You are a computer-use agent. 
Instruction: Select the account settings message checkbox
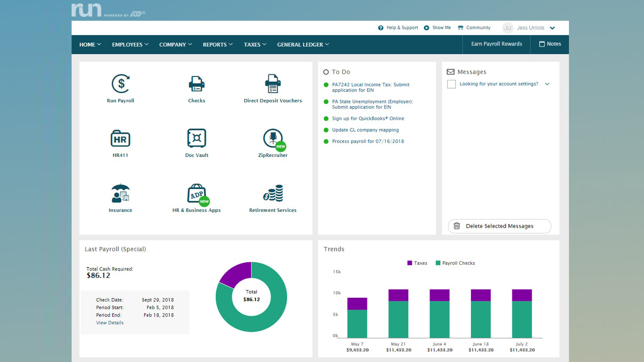tap(451, 84)
